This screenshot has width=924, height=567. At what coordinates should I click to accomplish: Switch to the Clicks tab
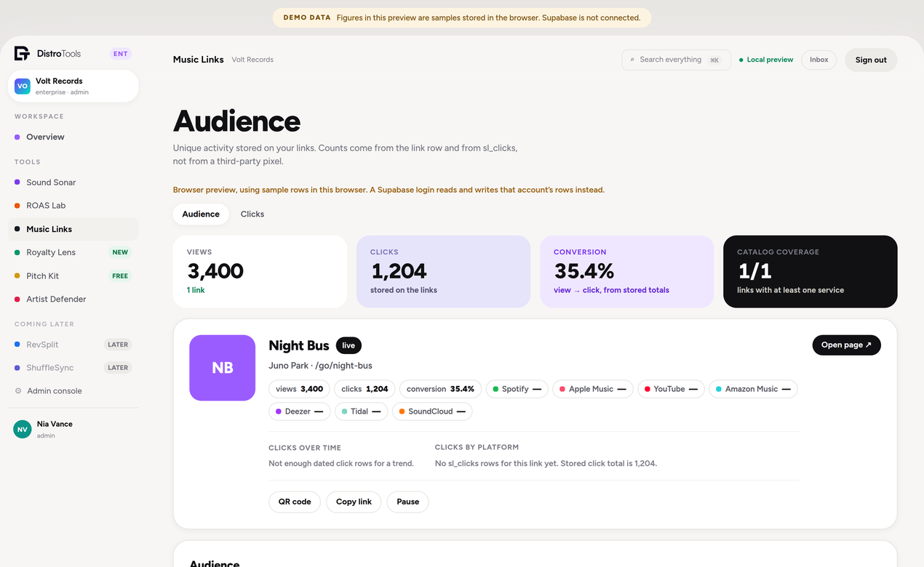tap(252, 214)
